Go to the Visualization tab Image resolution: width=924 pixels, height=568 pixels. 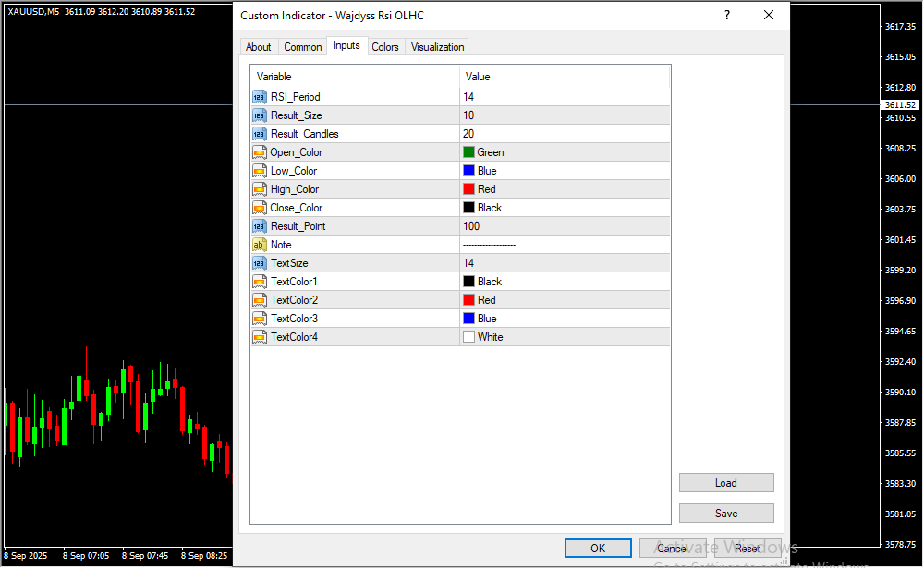pos(438,47)
